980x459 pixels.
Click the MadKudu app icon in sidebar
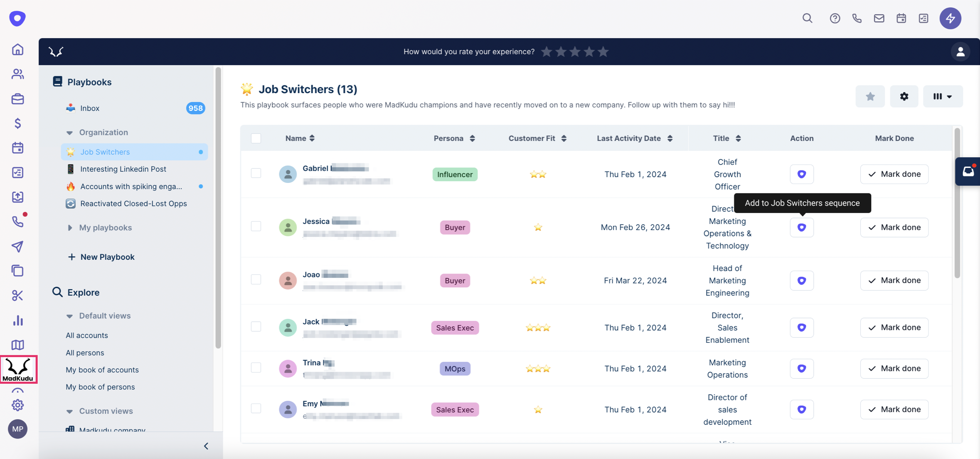18,369
